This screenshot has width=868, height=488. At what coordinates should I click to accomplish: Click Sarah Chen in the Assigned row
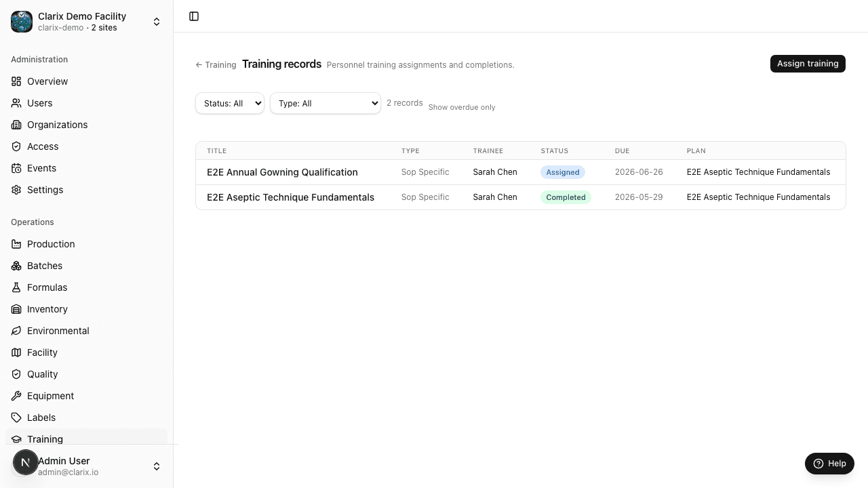click(495, 172)
